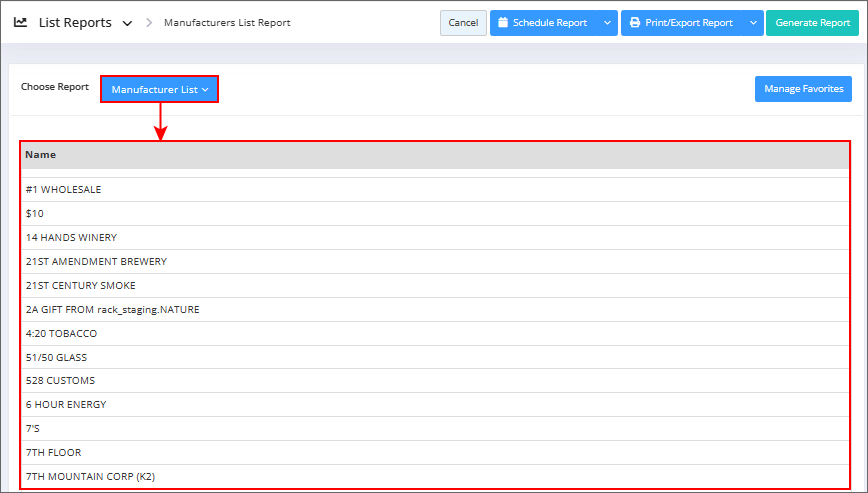This screenshot has width=868, height=493.
Task: Select the 7TH MOUNTAIN CORP (K2) row
Action: [435, 476]
